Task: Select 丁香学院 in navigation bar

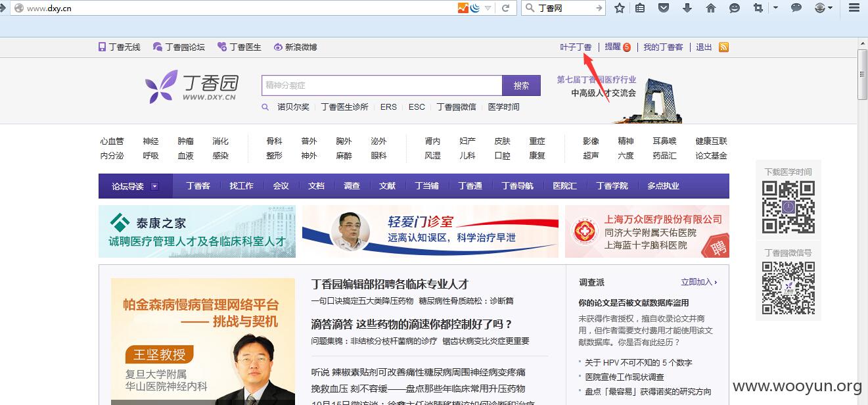Action: pyautogui.click(x=612, y=186)
